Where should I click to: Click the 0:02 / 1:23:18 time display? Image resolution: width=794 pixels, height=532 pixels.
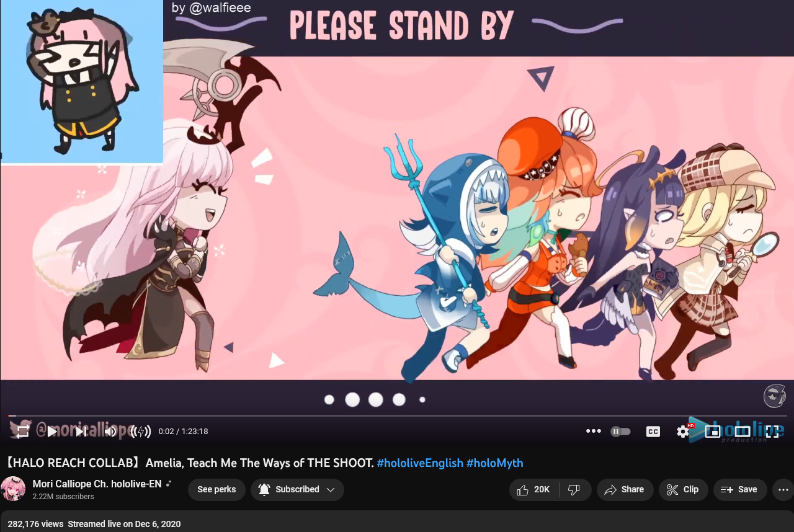183,432
